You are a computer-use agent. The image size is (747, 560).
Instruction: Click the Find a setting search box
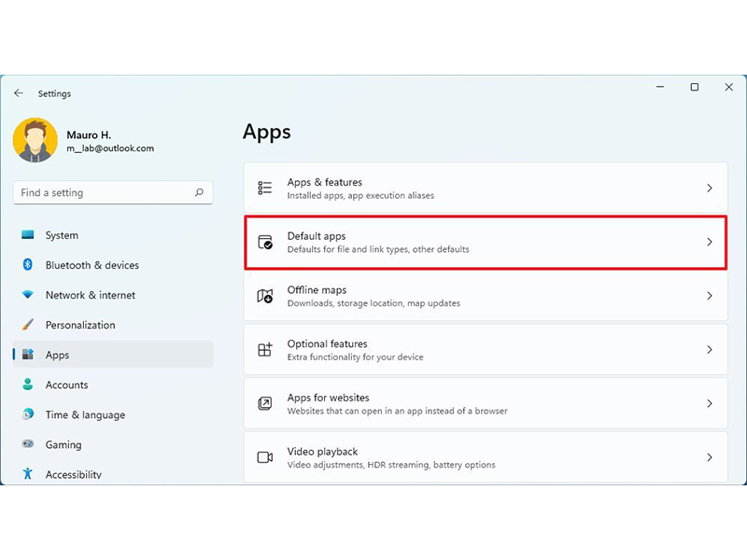tap(113, 192)
